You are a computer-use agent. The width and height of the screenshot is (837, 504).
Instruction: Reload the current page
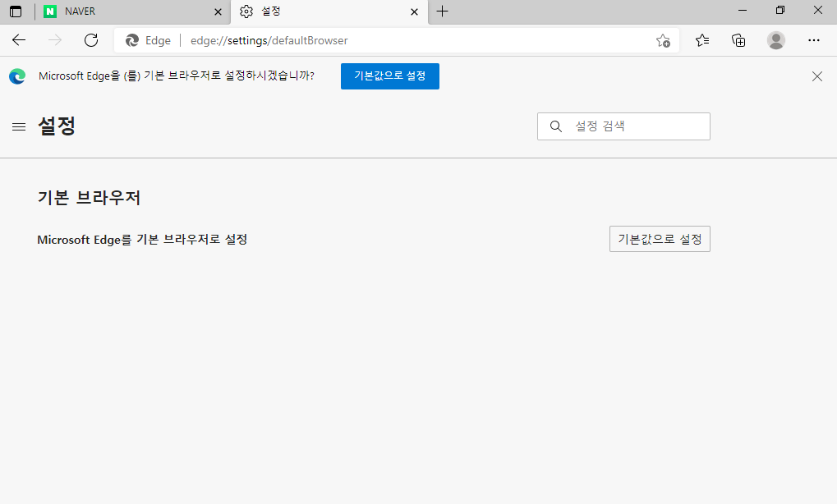[x=91, y=40]
